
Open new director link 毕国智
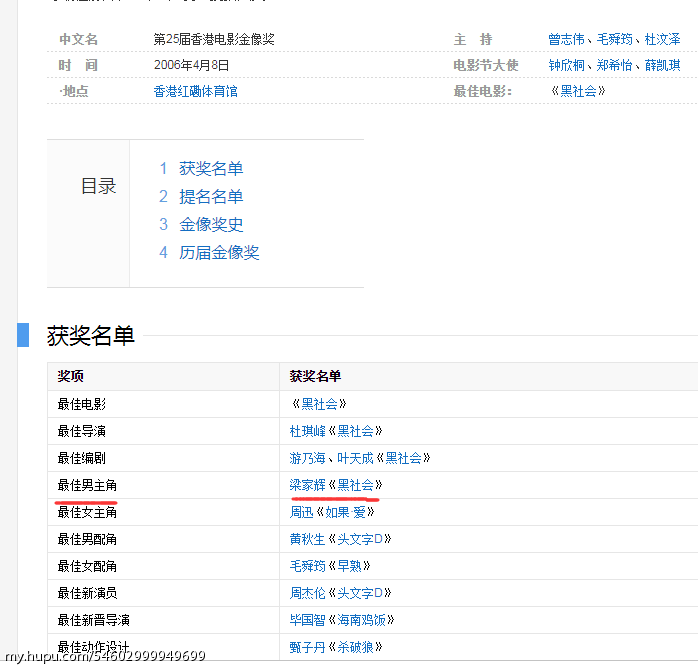[x=308, y=620]
